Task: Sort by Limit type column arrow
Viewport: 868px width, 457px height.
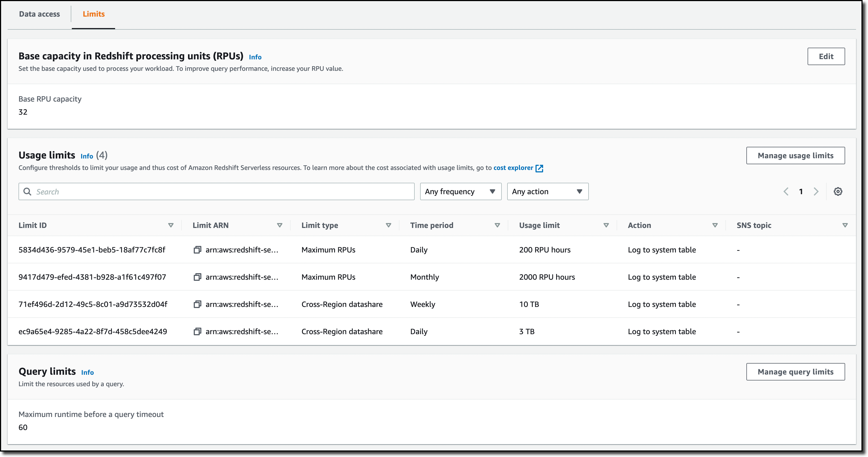Action: click(x=388, y=225)
